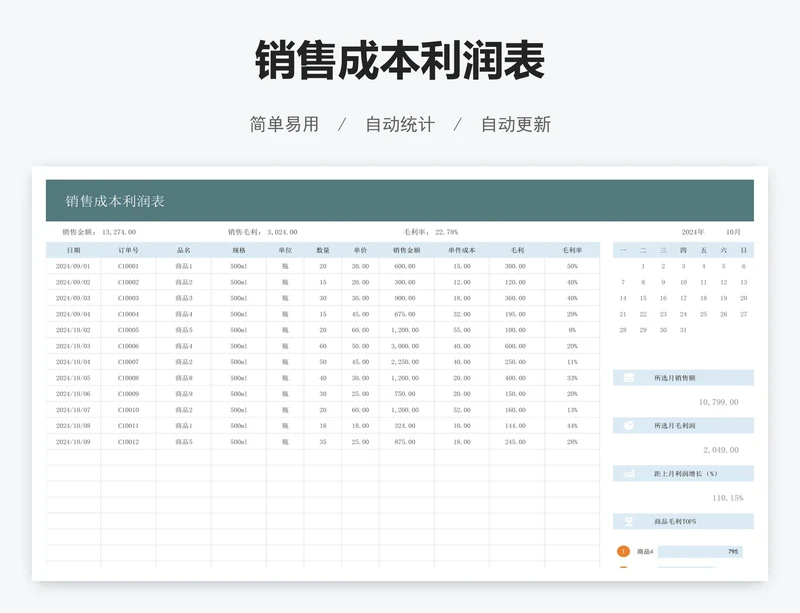Select the 瓶 unit cell in row C10001
The height and width of the screenshot is (613, 800).
click(x=285, y=266)
